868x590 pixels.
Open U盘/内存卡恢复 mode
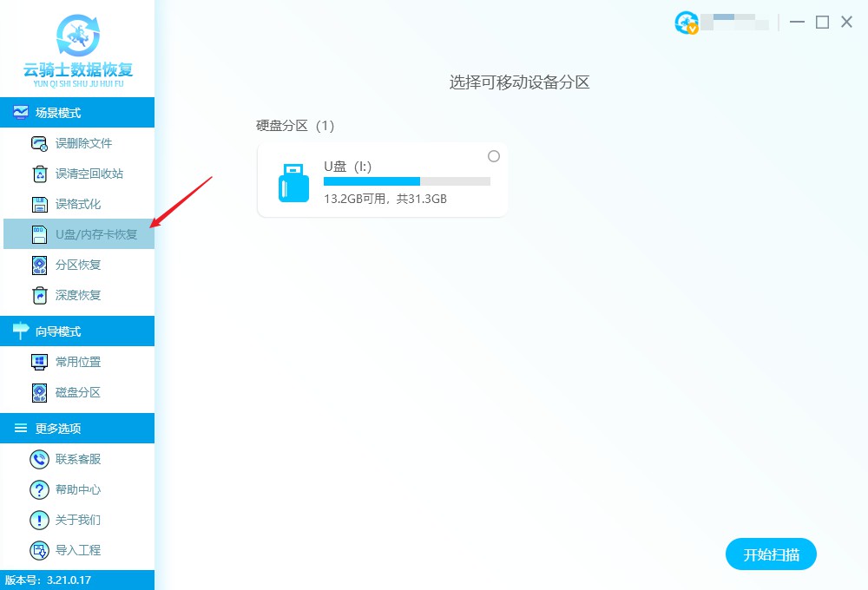tap(39, 234)
